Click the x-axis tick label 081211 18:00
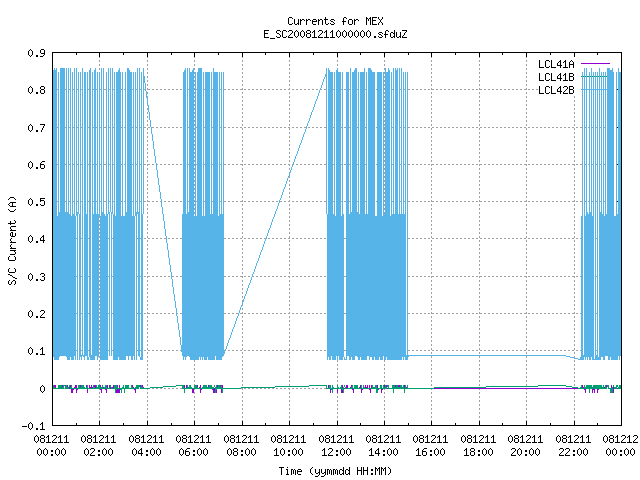Screen dimensions: 640x480 [478, 446]
